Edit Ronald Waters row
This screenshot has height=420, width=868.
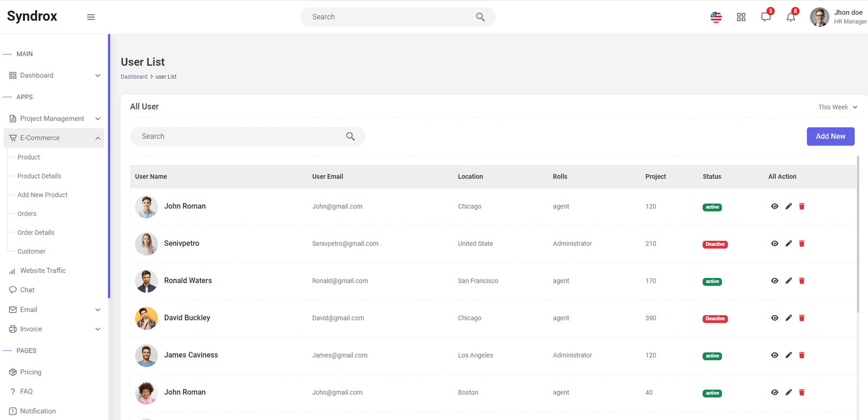coord(789,281)
